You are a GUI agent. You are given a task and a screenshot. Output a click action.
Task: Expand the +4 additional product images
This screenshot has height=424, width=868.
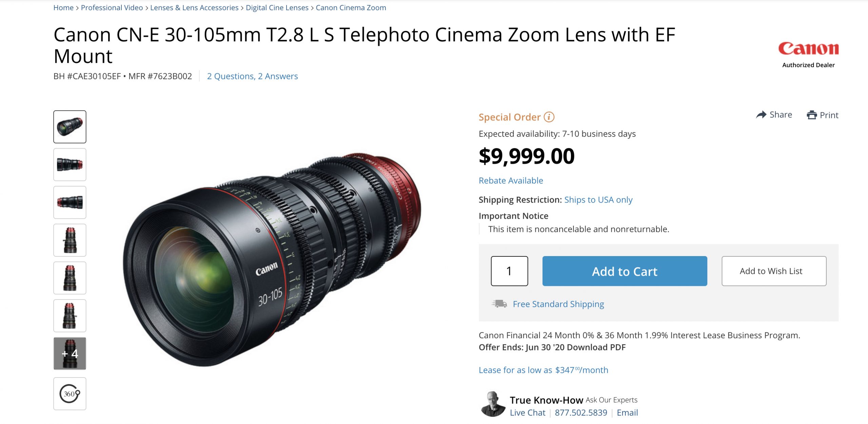(69, 353)
